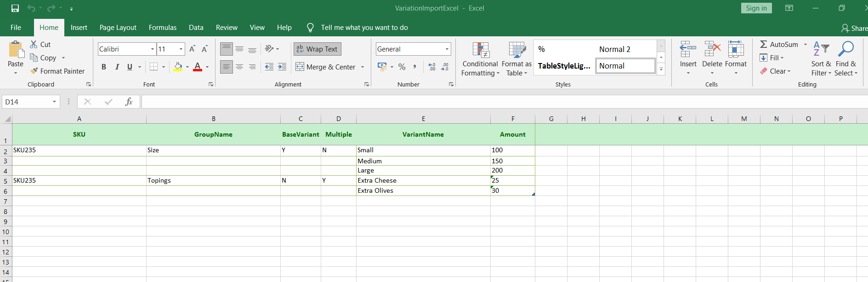Align text left
This screenshot has height=282, width=868.
coord(227,67)
